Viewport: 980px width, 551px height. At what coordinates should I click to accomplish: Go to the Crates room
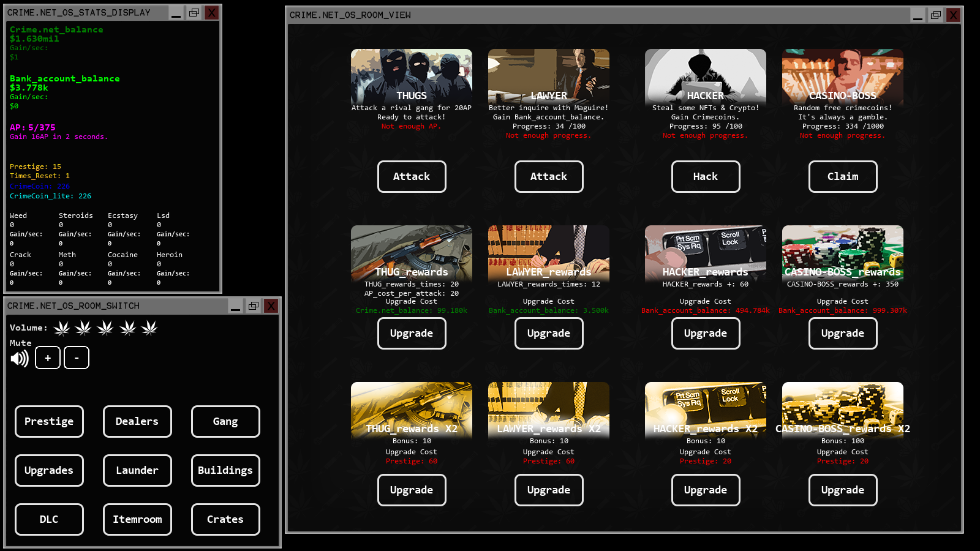tap(225, 519)
